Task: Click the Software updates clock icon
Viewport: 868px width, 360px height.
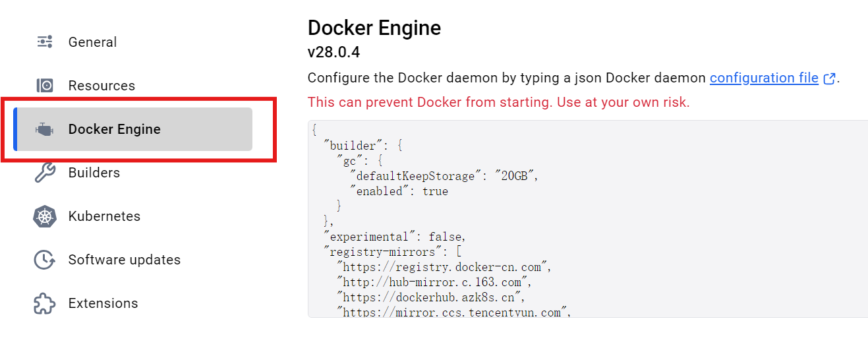Action: click(45, 260)
